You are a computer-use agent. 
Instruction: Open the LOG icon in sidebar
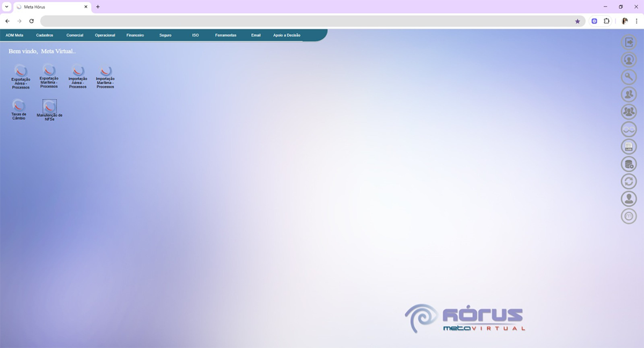(x=628, y=146)
